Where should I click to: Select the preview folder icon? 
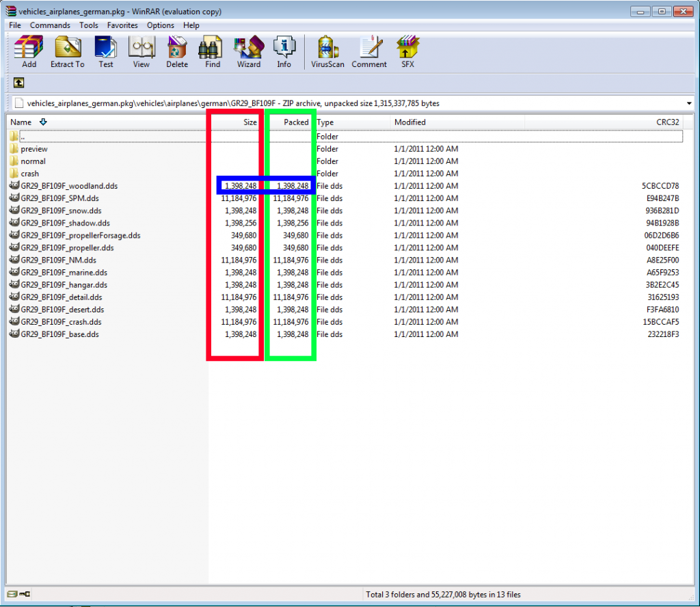tap(14, 148)
